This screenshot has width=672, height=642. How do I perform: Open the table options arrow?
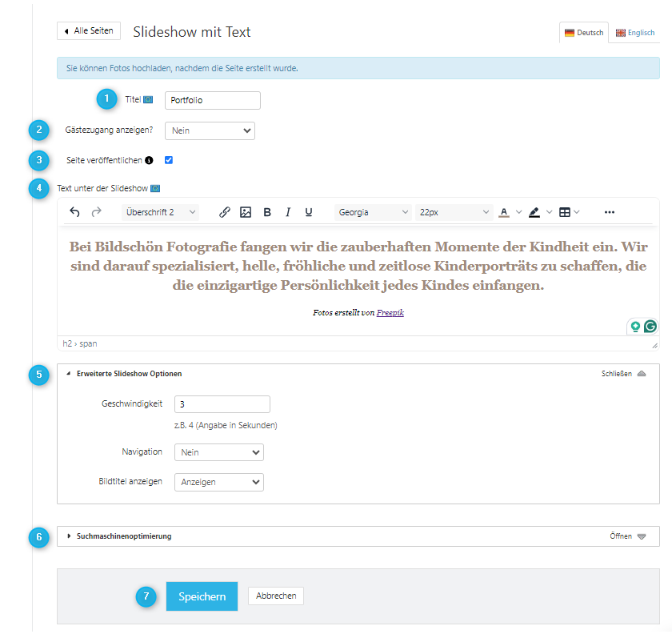click(x=577, y=212)
